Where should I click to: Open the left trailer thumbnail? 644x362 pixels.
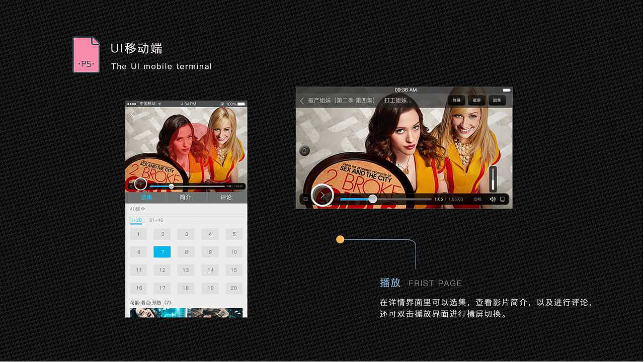coord(158,313)
